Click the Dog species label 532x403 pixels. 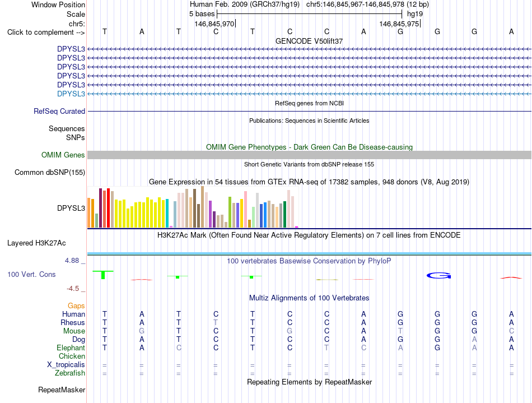click(x=79, y=340)
